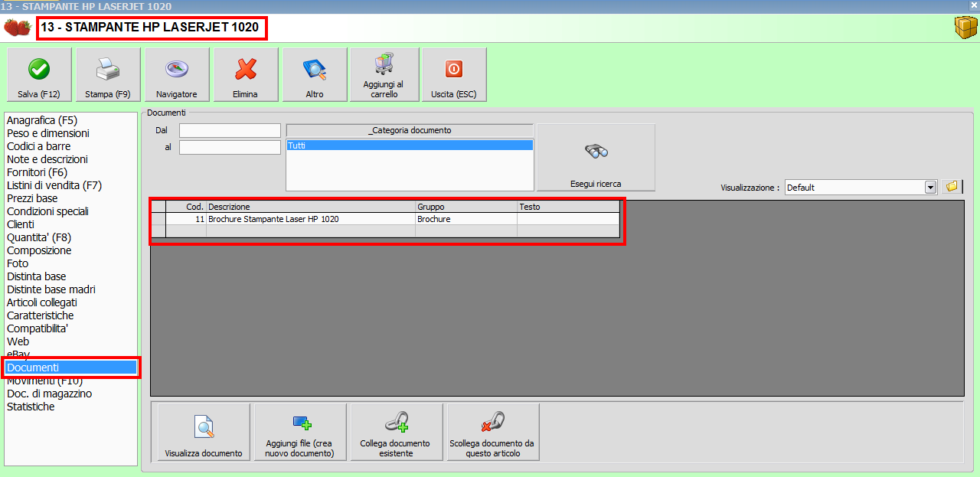Click Esegui ricerca binoculars button
Viewport: 980px width, 477px height.
point(596,157)
